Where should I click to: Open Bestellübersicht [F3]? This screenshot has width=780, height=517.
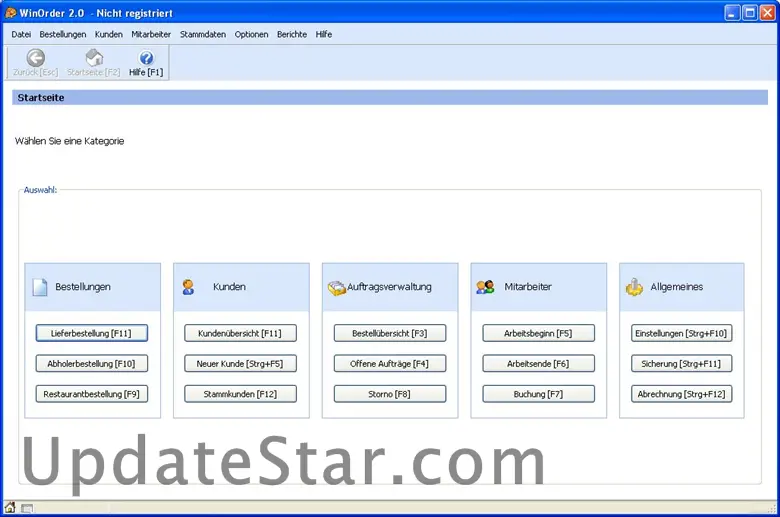(390, 333)
